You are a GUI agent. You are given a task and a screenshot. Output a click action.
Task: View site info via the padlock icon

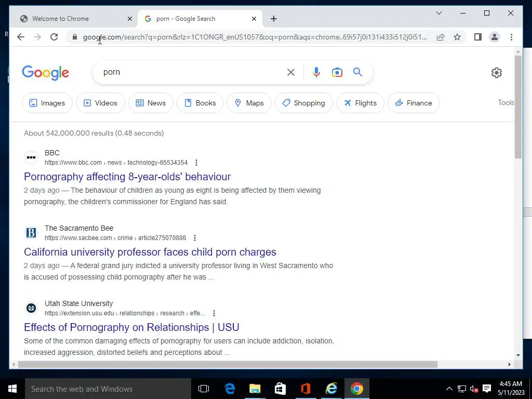[x=75, y=37]
